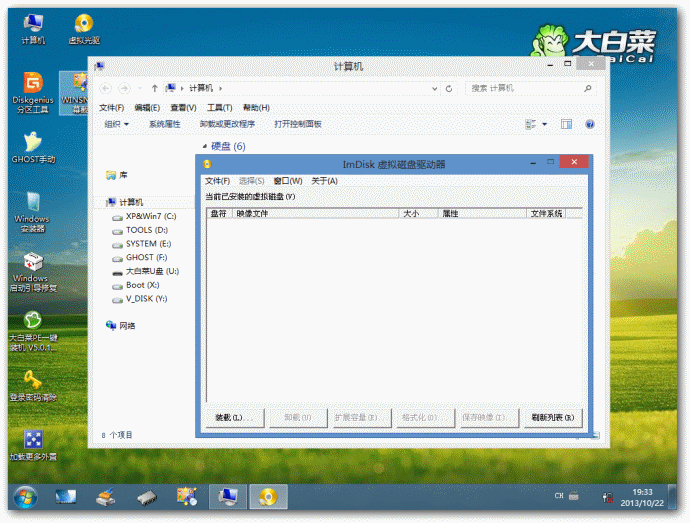Click the 文件系统 column header

(x=546, y=214)
